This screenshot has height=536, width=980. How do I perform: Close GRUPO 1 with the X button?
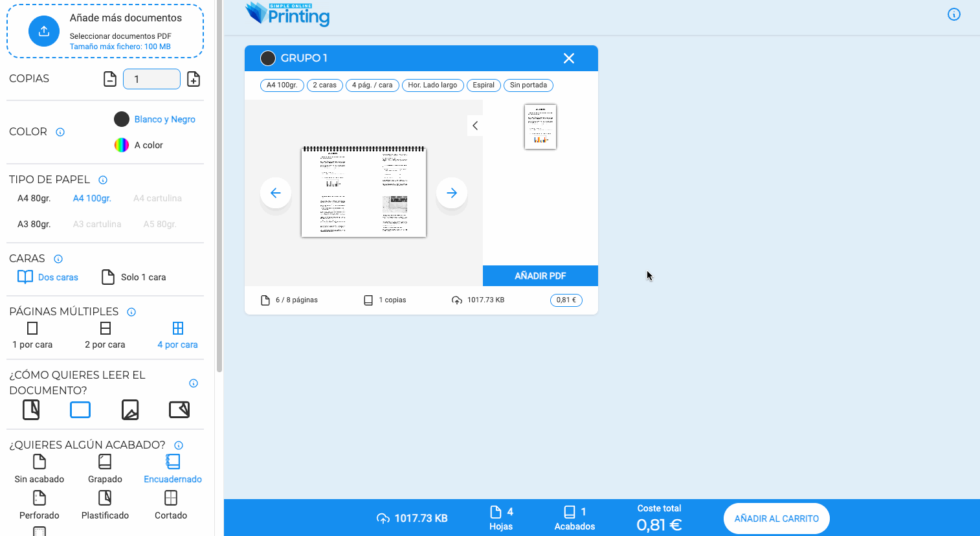569,58
